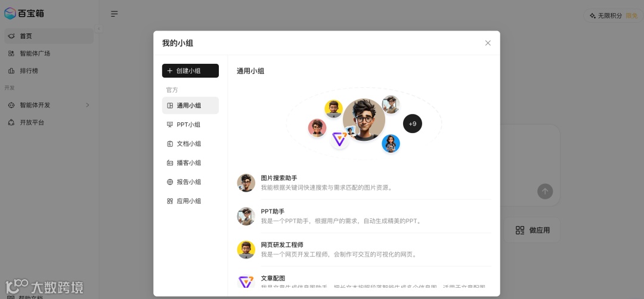Click the 网页研发工程师 description text
644x299 pixels.
coord(340,255)
